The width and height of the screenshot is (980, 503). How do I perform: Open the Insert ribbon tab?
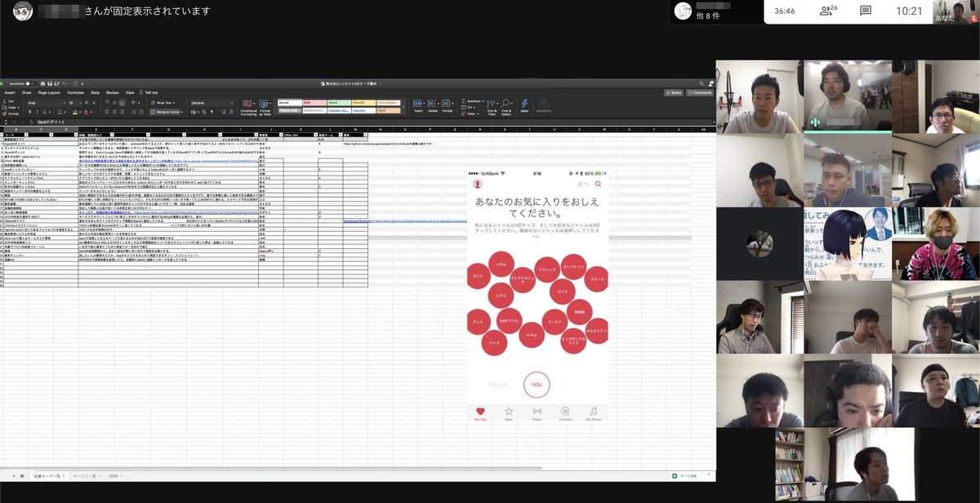click(x=10, y=92)
